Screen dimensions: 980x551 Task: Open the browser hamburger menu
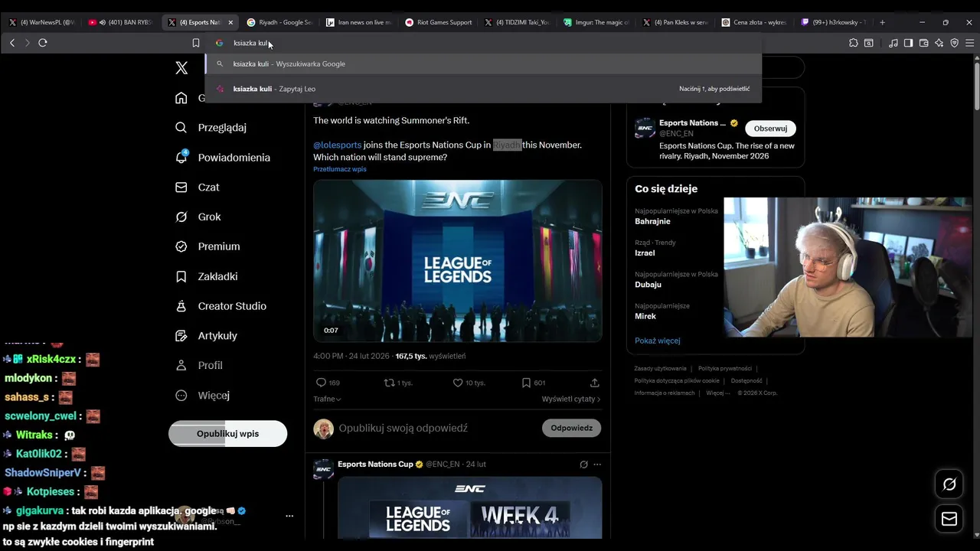click(x=970, y=43)
